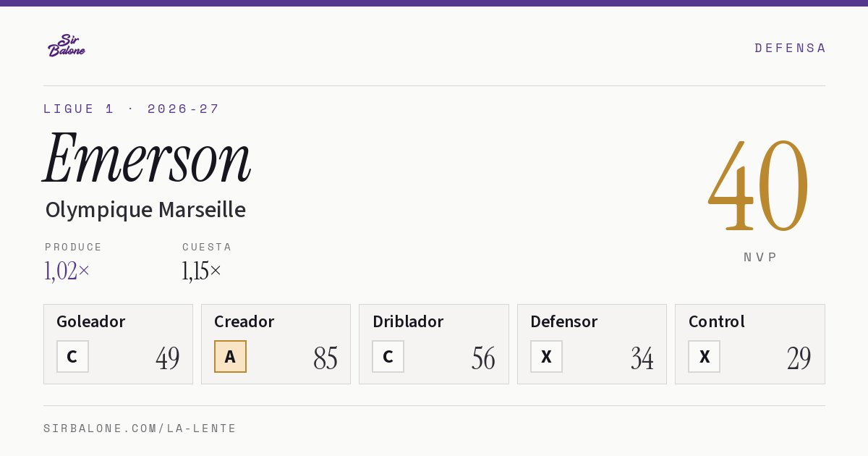Image resolution: width=868 pixels, height=456 pixels.
Task: Click the Ligue 1 · 2026-27 heading
Action: 132,109
